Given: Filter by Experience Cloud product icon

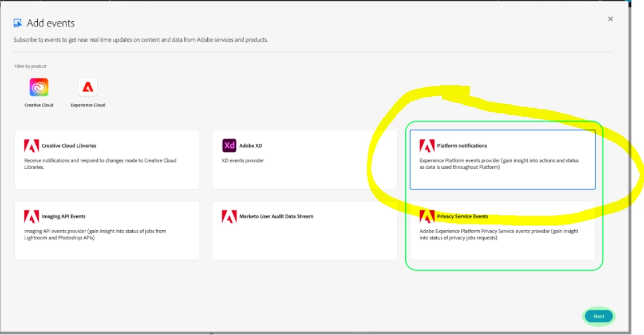Looking at the screenshot, I should tap(88, 87).
